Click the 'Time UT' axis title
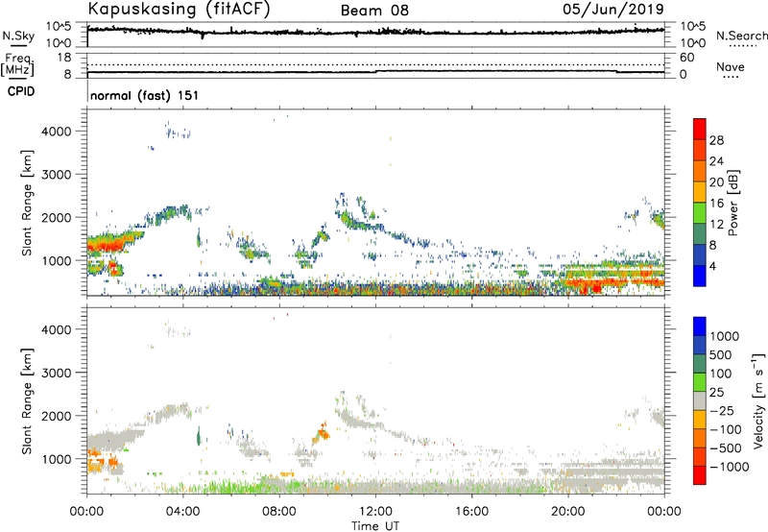The height and width of the screenshot is (532, 768). click(x=375, y=526)
